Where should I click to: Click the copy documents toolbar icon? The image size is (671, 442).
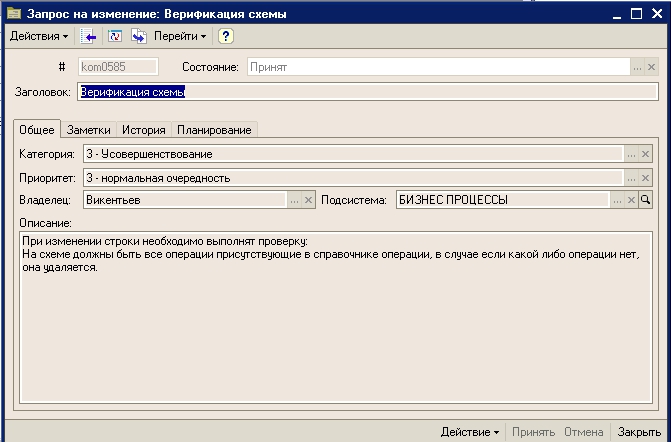click(x=139, y=36)
